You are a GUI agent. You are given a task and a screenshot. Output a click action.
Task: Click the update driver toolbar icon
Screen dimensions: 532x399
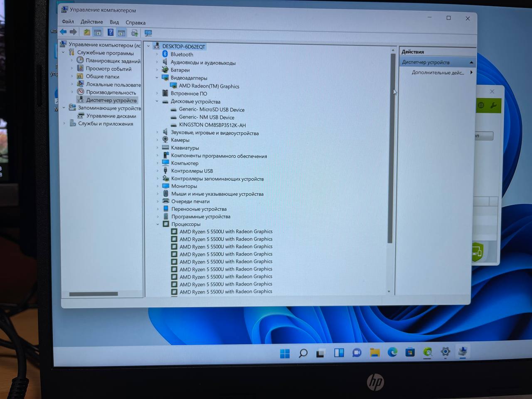point(134,33)
